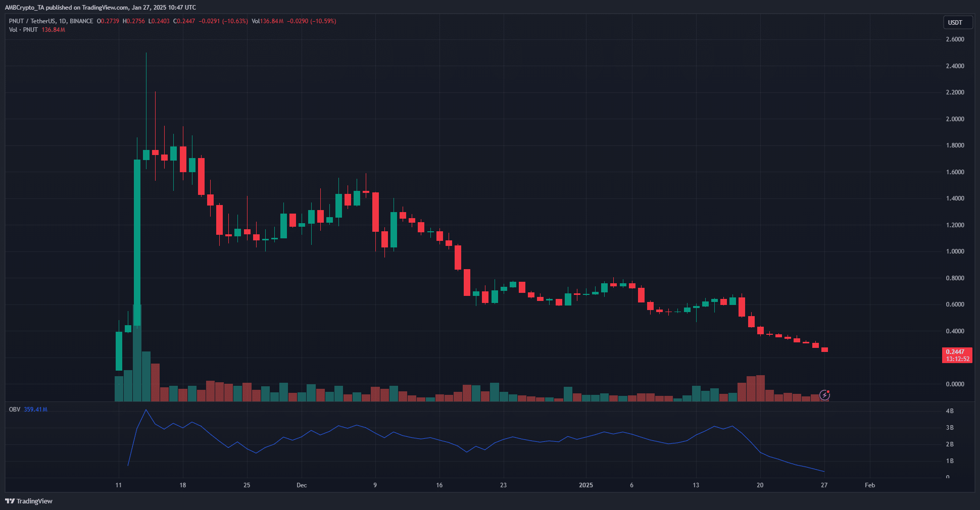
Task: Click the date axis label 18
Action: point(182,485)
